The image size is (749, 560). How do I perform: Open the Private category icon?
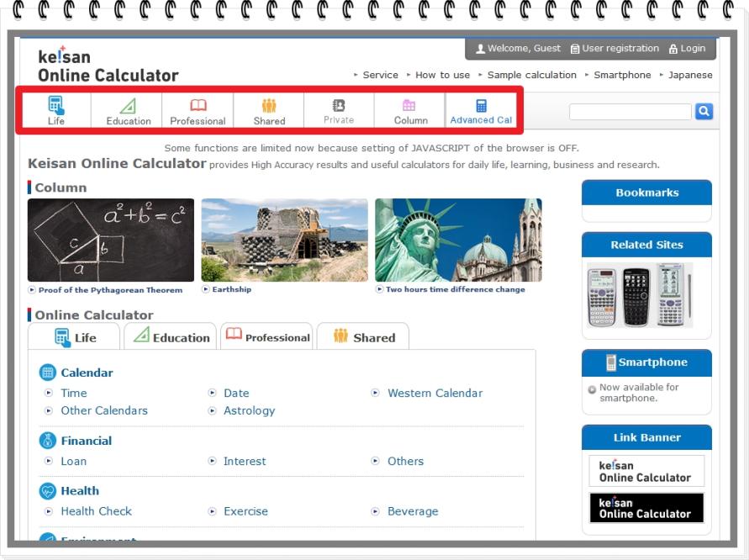(x=339, y=108)
